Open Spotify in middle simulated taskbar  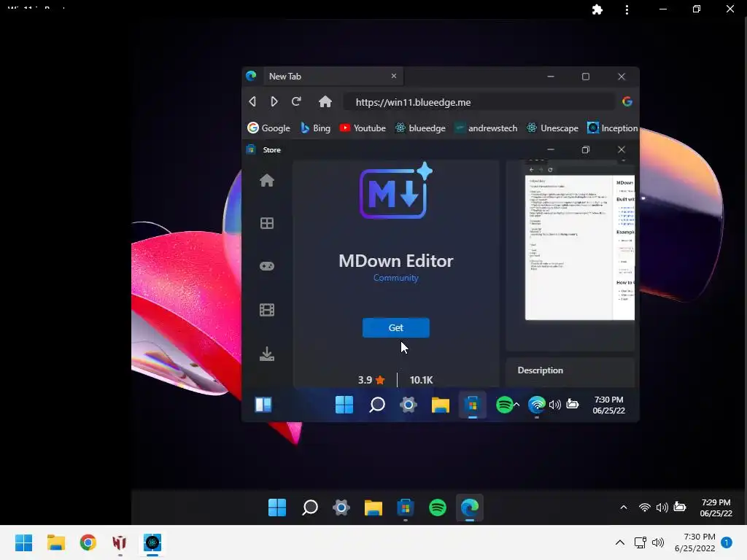[x=438, y=507]
